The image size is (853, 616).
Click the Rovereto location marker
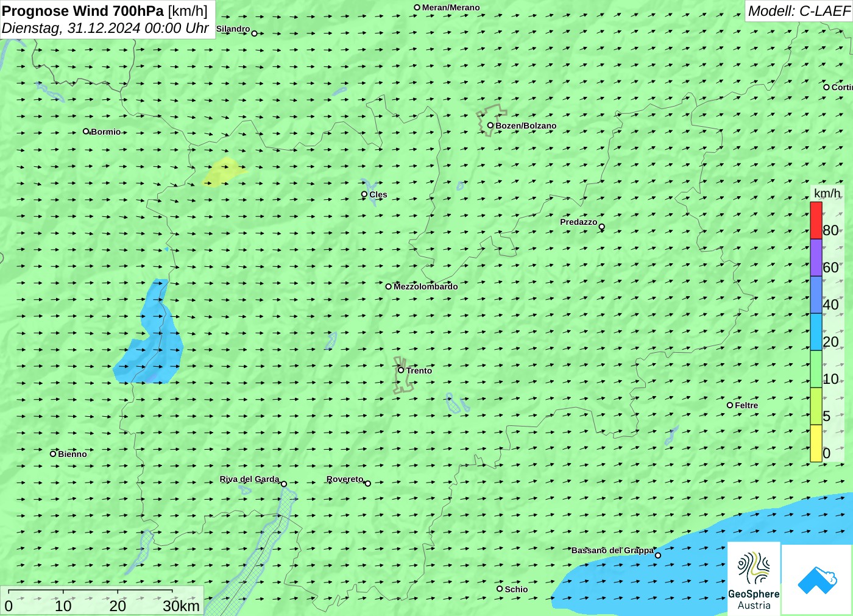tap(368, 483)
